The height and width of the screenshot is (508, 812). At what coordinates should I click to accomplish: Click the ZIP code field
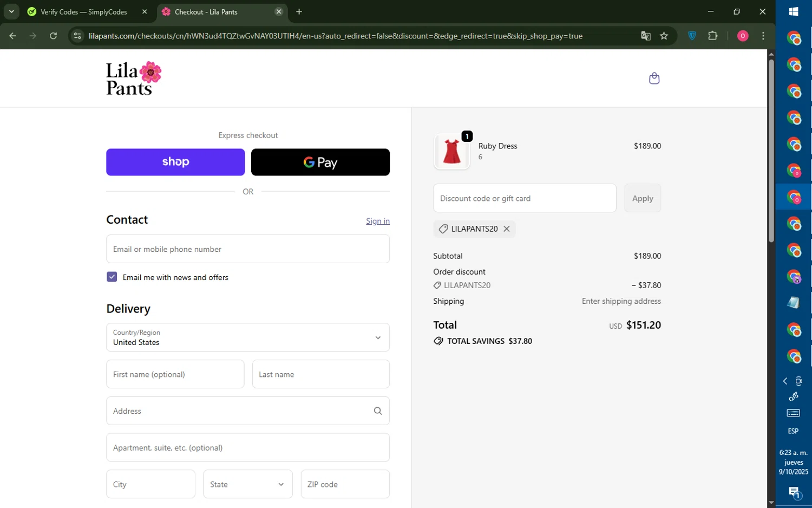345,484
